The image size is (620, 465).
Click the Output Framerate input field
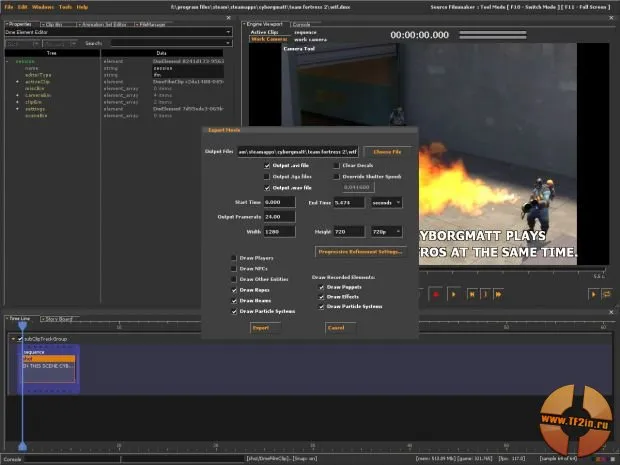click(x=280, y=216)
